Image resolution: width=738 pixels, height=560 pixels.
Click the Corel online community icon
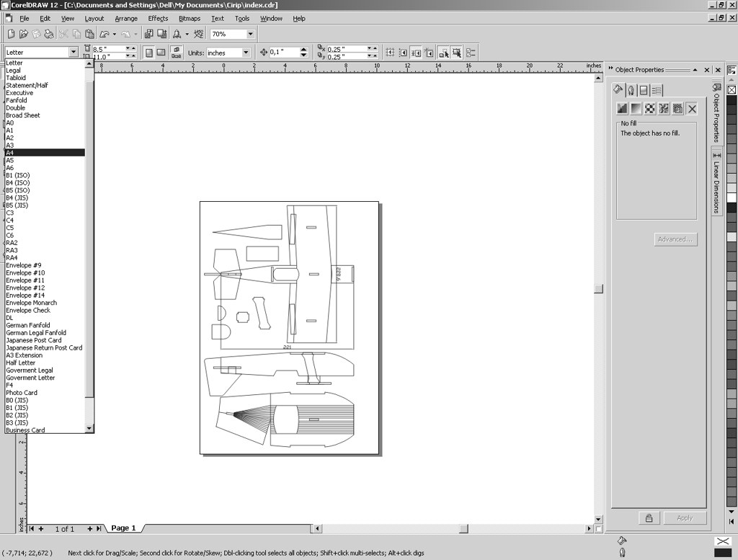pyautogui.click(x=199, y=34)
